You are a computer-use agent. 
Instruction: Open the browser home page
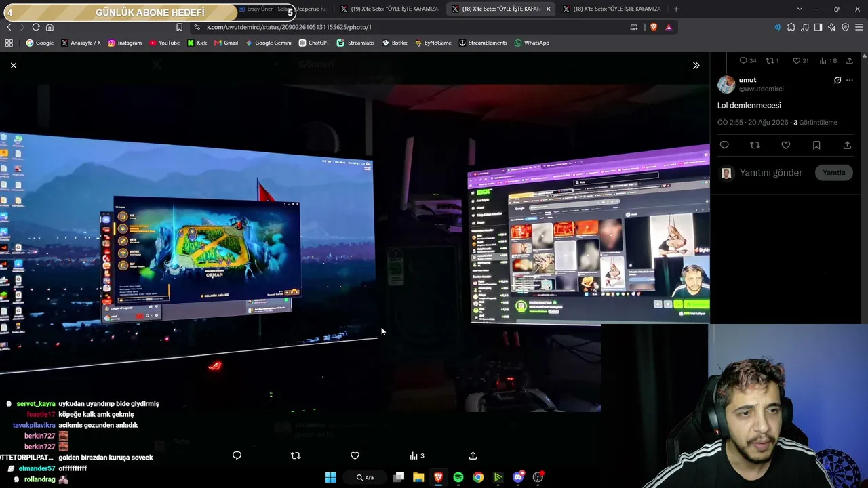[50, 27]
